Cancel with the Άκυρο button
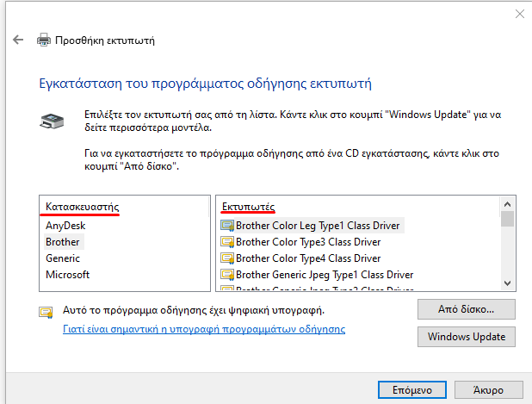 coord(488,390)
